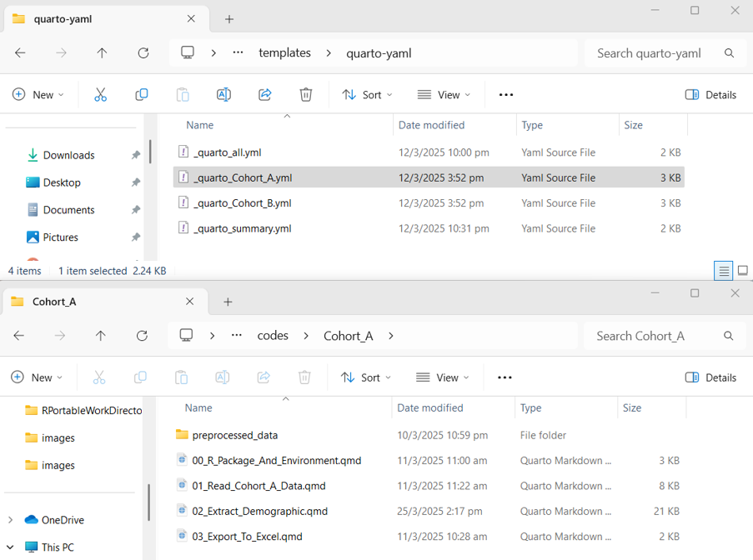Share _quarto_Cohort_A.yml via the Share icon
753x560 pixels.
coord(264,94)
